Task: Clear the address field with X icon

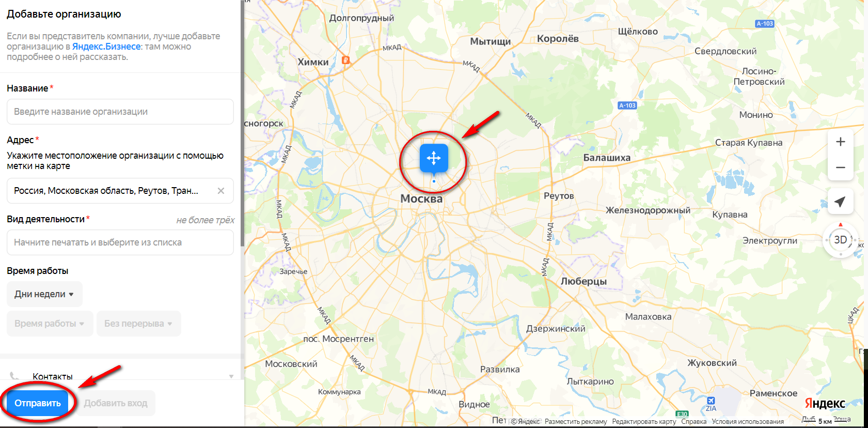Action: tap(221, 191)
